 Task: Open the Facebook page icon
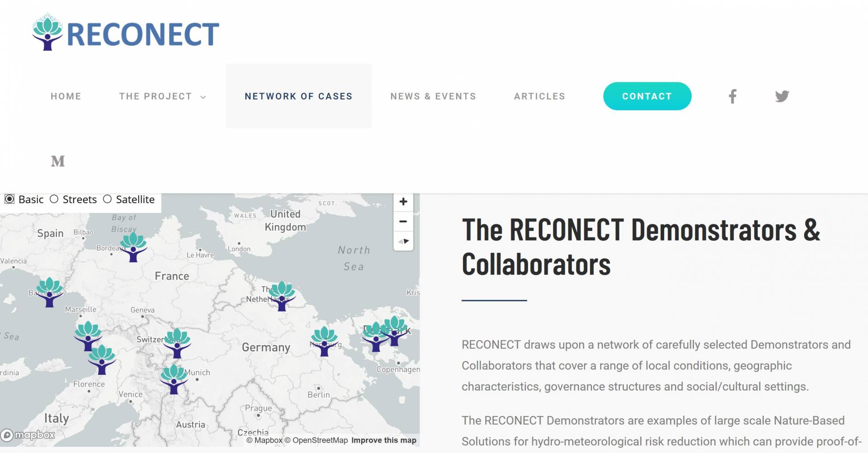click(732, 96)
